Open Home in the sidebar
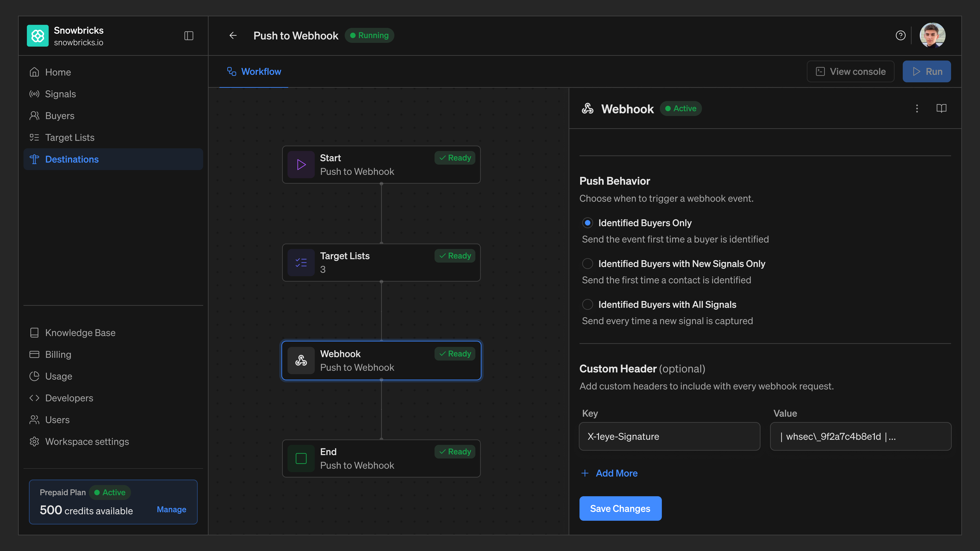Screen dimensions: 980x551 pyautogui.click(x=113, y=72)
